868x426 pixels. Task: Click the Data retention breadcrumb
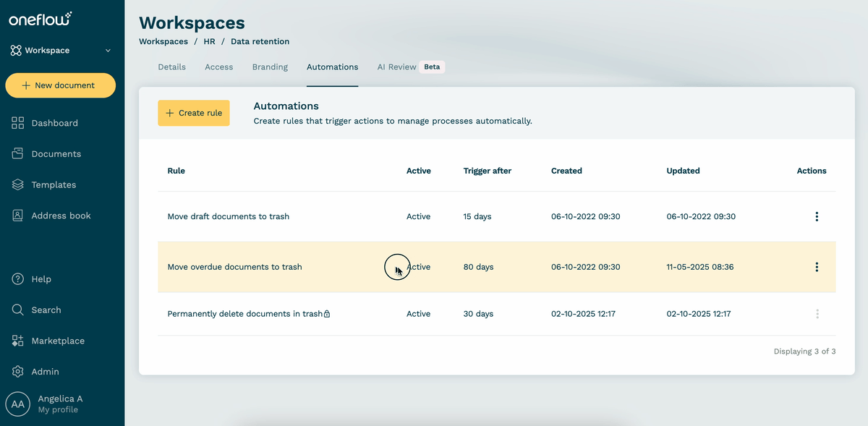tap(260, 42)
